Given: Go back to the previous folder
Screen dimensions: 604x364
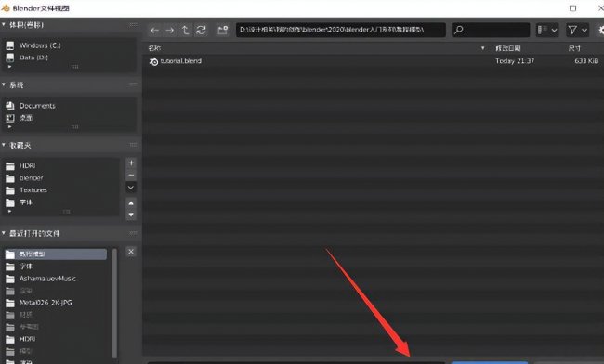Looking at the screenshot, I should pyautogui.click(x=155, y=30).
